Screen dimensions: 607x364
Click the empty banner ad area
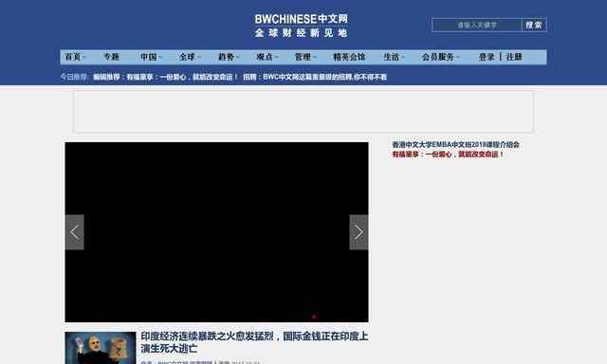click(x=303, y=112)
